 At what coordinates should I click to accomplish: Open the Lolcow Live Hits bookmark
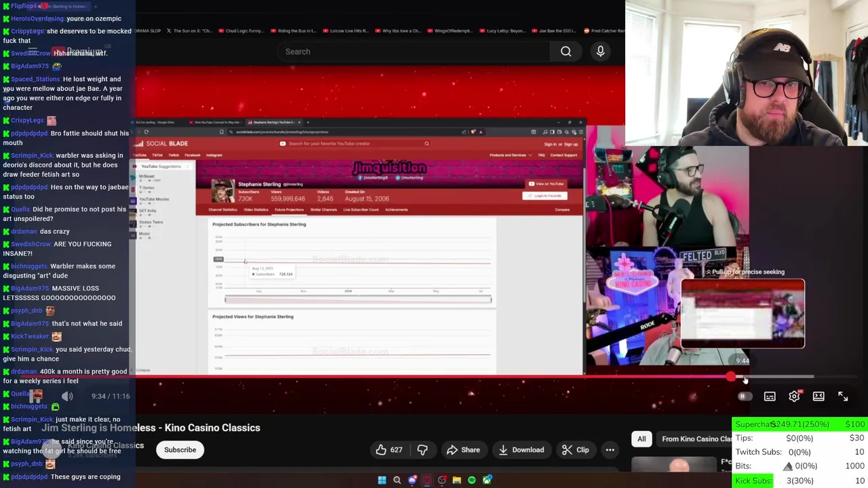point(345,30)
